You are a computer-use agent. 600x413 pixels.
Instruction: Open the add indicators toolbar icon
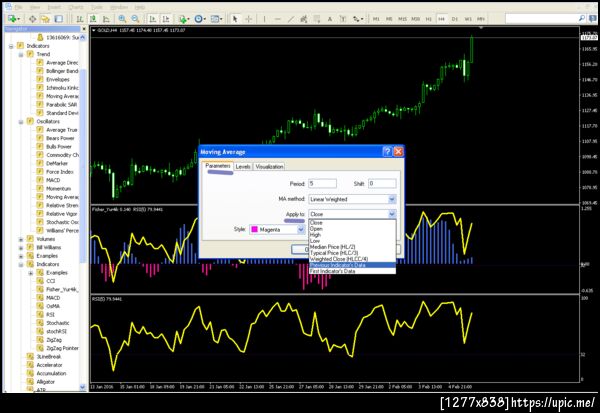[183, 19]
